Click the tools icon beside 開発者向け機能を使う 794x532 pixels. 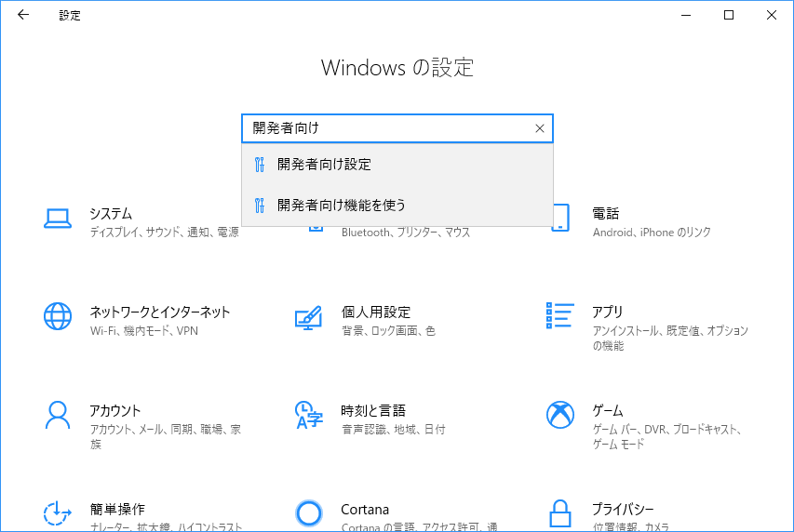pyautogui.click(x=260, y=206)
